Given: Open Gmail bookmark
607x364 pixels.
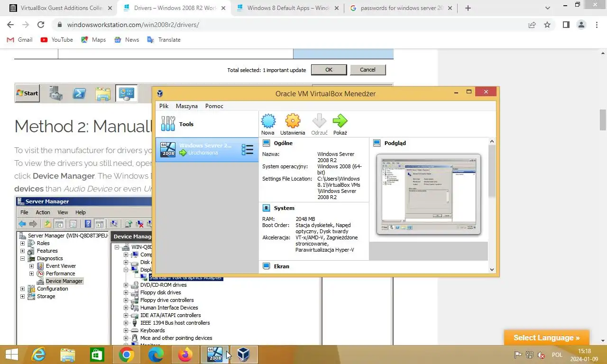Looking at the screenshot, I should [20, 40].
